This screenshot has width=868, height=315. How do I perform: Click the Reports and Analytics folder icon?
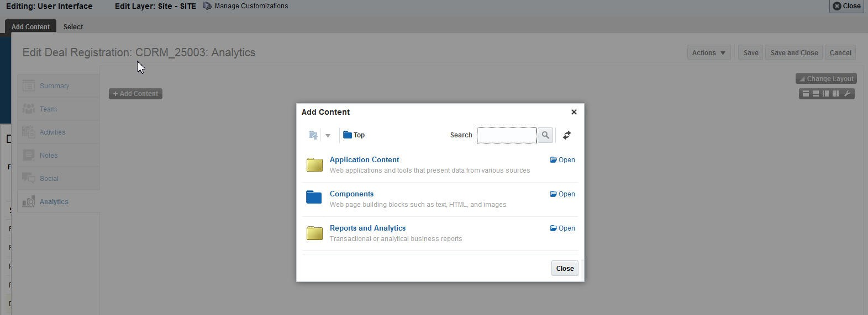(314, 232)
